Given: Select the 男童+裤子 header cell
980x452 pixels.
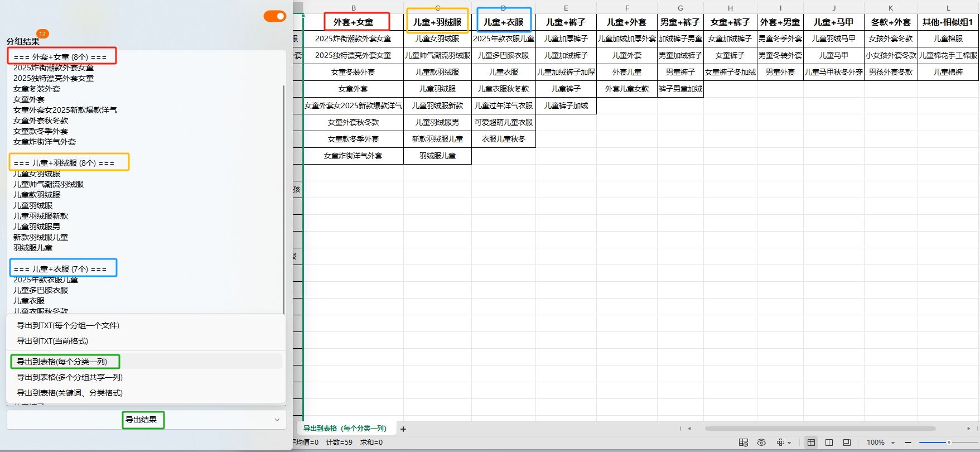Looking at the screenshot, I should pyautogui.click(x=680, y=22).
